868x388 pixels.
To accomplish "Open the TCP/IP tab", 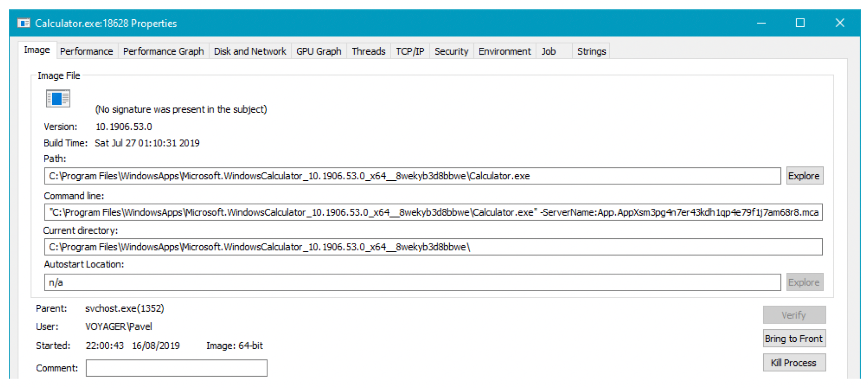I will 410,51.
